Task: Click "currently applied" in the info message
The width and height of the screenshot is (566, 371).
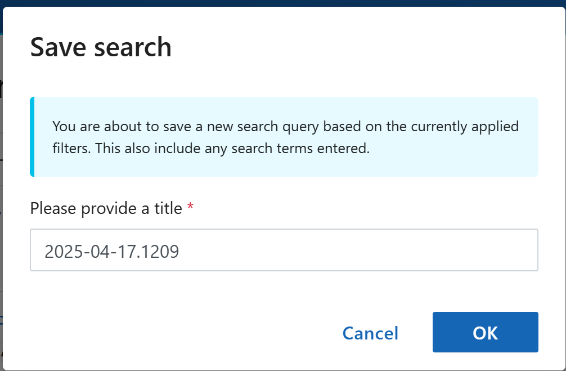Action: 465,127
